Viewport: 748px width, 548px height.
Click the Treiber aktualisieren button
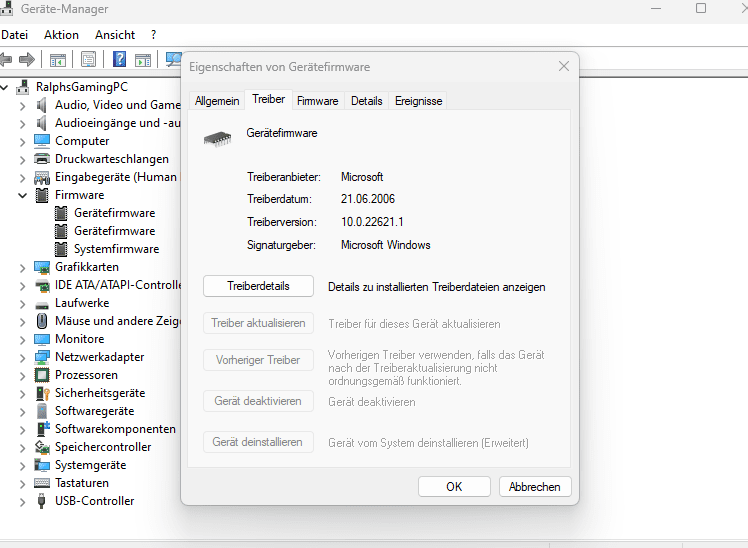(258, 323)
